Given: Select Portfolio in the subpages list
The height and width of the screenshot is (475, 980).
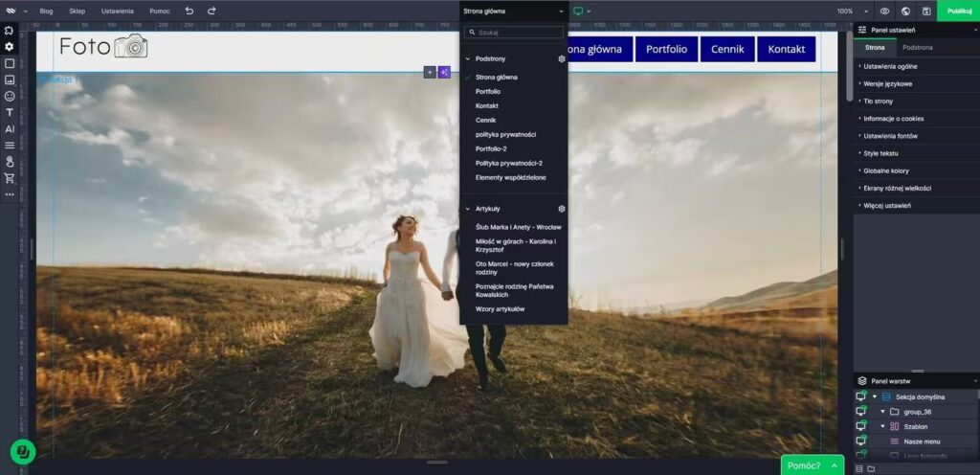Looking at the screenshot, I should (488, 91).
